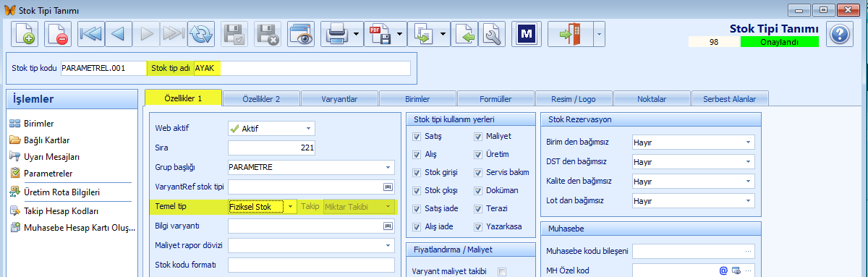Toggle the Stok çıkışı checkbox

[x=417, y=190]
